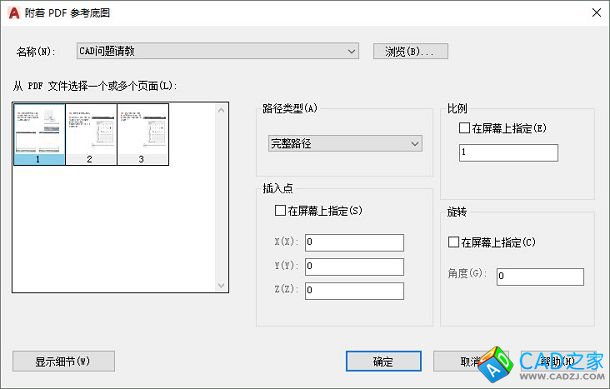Close the Attach PDF Underlay dialog

coord(596,13)
